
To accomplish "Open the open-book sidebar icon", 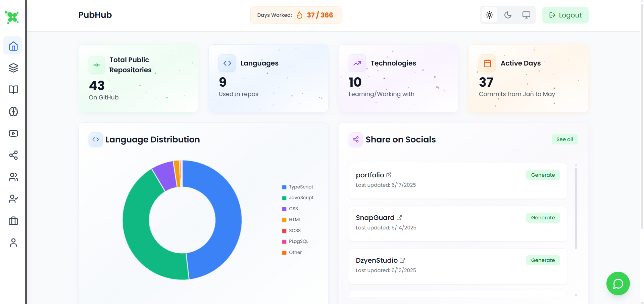I will coord(13,89).
